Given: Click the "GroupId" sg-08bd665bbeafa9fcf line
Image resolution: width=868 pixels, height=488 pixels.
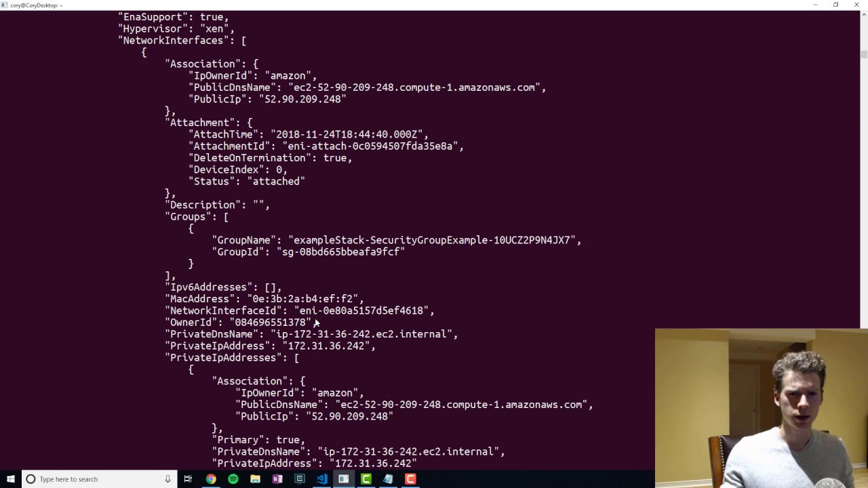Looking at the screenshot, I should (x=309, y=252).
